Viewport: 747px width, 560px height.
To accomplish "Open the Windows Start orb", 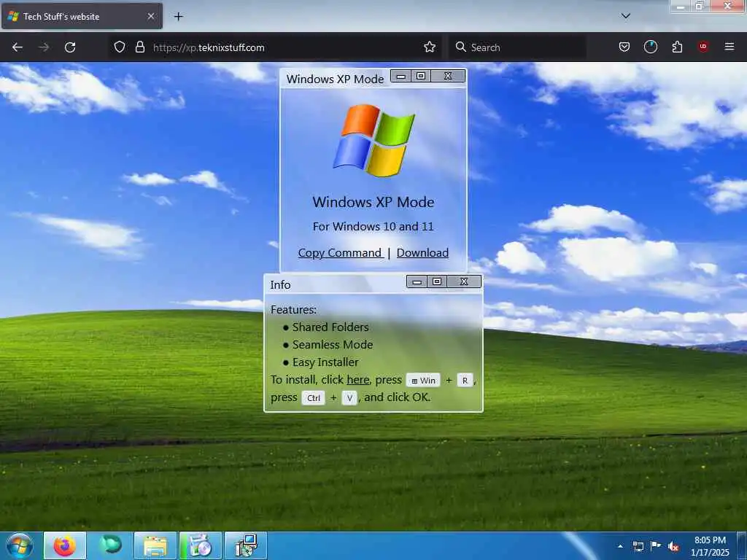I will [20, 545].
